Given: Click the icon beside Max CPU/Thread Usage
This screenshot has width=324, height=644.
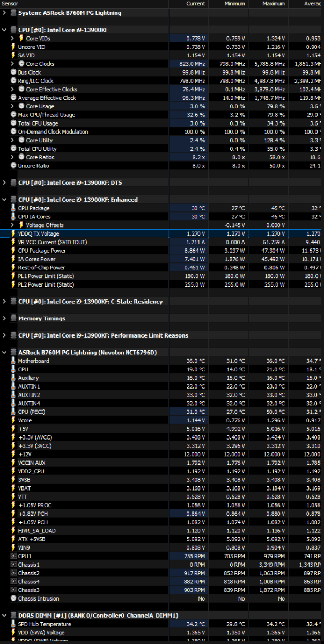Looking at the screenshot, I should [x=13, y=115].
